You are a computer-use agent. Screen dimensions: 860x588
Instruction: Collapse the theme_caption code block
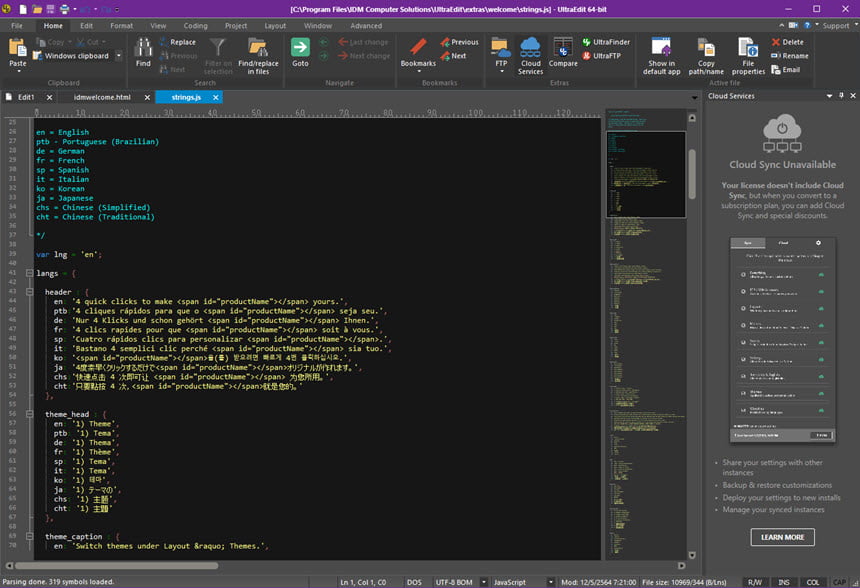pyautogui.click(x=30, y=536)
